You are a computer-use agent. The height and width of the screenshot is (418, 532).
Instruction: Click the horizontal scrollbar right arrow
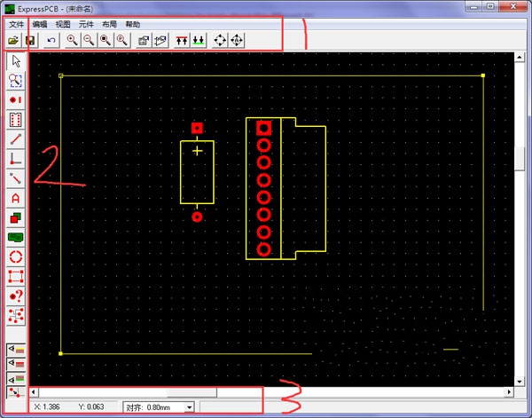point(509,392)
